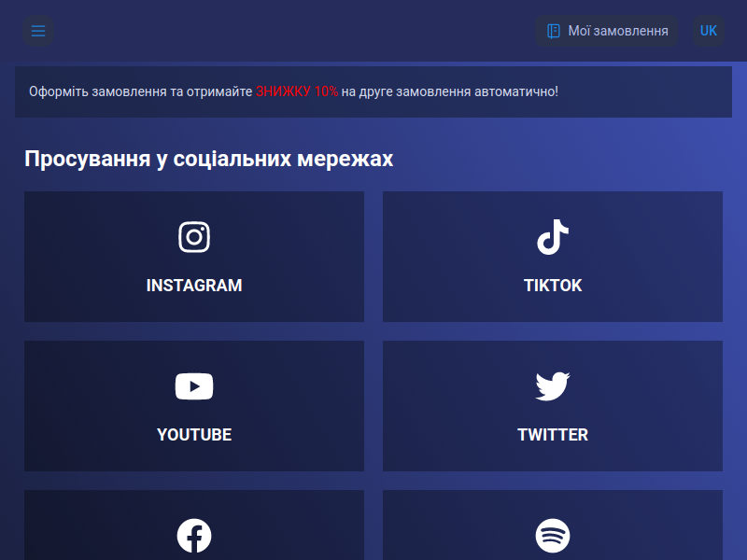
Task: Select the TIKTOK label
Action: [x=553, y=286]
